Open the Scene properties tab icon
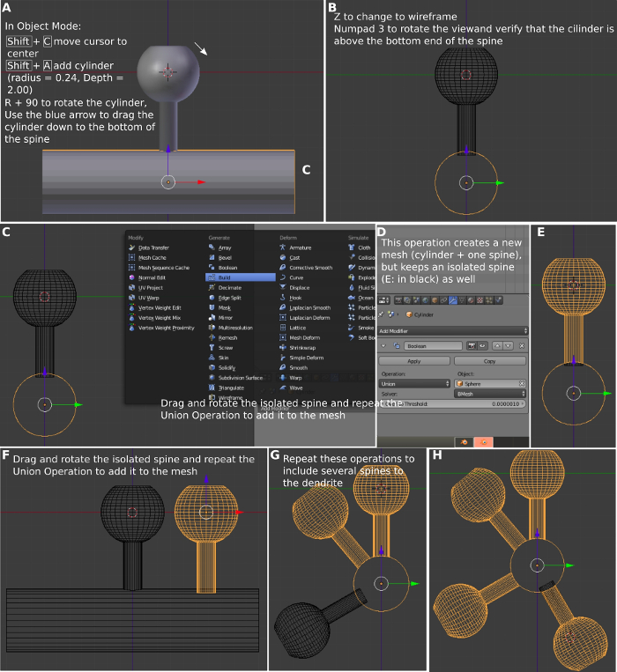 [416, 300]
